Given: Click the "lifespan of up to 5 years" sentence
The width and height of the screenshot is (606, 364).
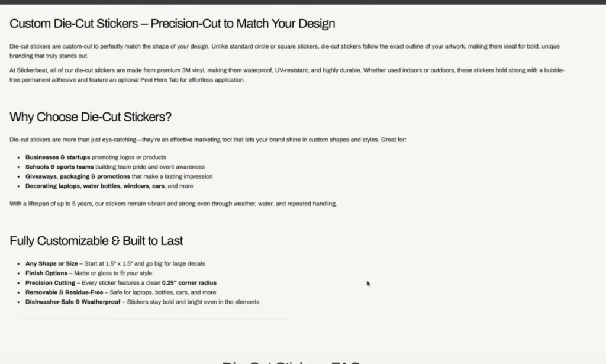Looking at the screenshot, I should [173, 204].
